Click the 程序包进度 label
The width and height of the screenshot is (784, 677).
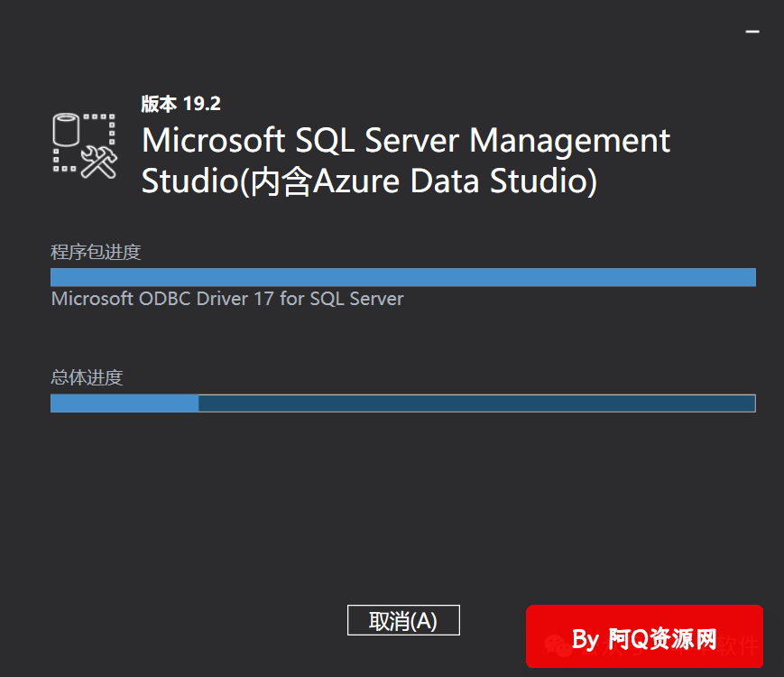click(x=96, y=252)
